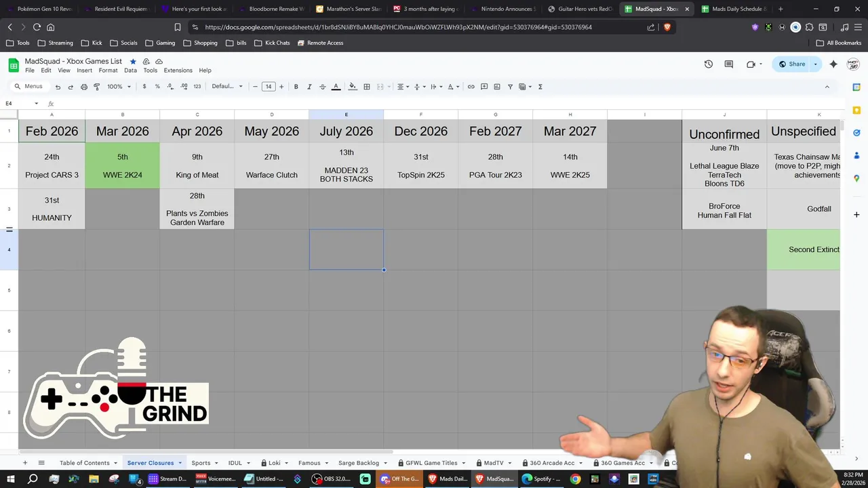Viewport: 868px width, 488px height.
Task: Click the Name Box showing E4
Action: pyautogui.click(x=20, y=104)
